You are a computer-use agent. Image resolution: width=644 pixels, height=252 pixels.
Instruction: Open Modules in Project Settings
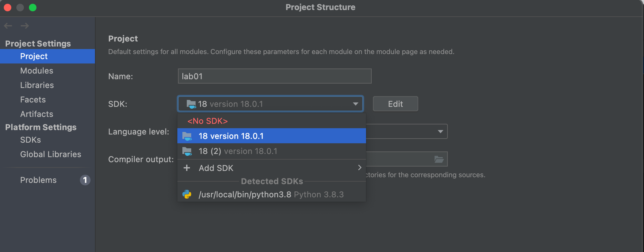36,71
